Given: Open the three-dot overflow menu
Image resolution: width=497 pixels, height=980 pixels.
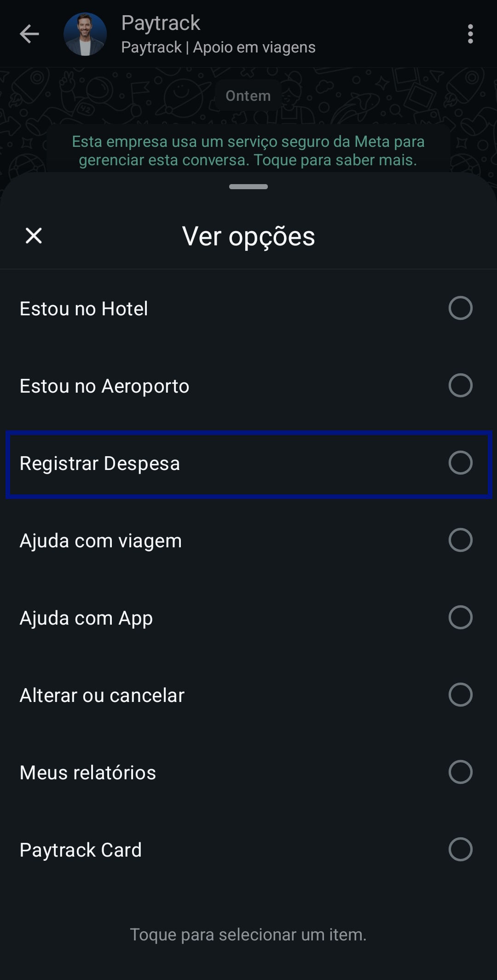Looking at the screenshot, I should [x=470, y=34].
